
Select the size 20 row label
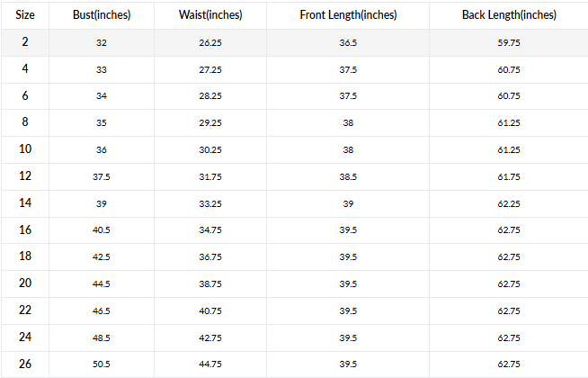[25, 283]
